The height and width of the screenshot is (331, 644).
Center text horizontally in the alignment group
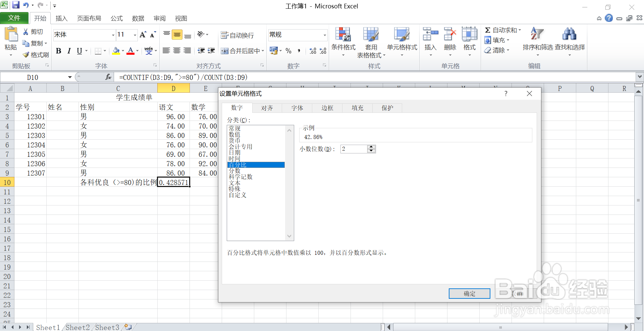click(177, 51)
